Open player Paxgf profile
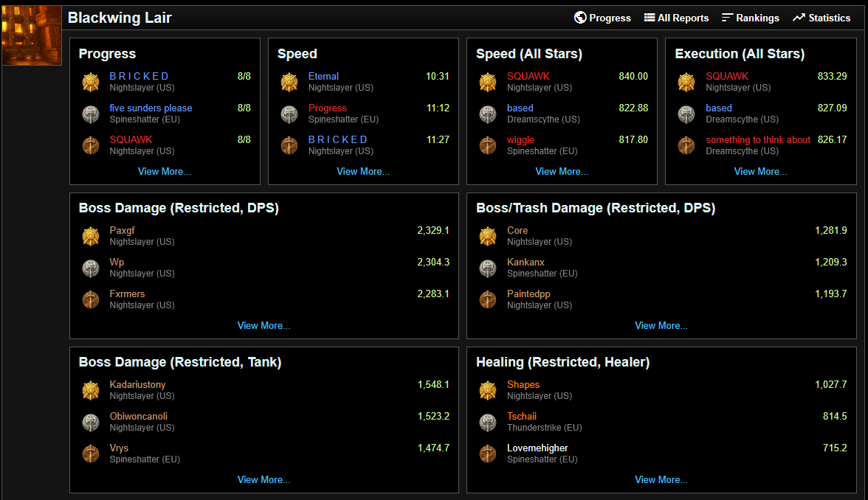 point(122,231)
